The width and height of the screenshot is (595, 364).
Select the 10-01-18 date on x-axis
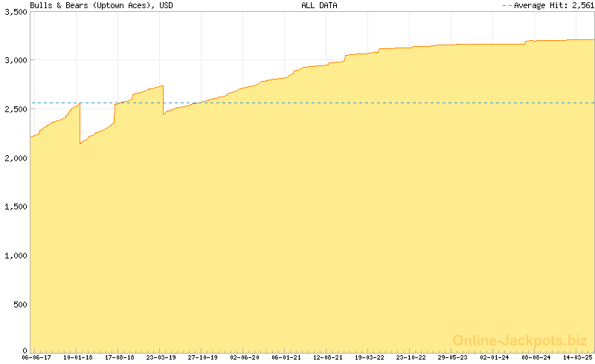(x=78, y=357)
